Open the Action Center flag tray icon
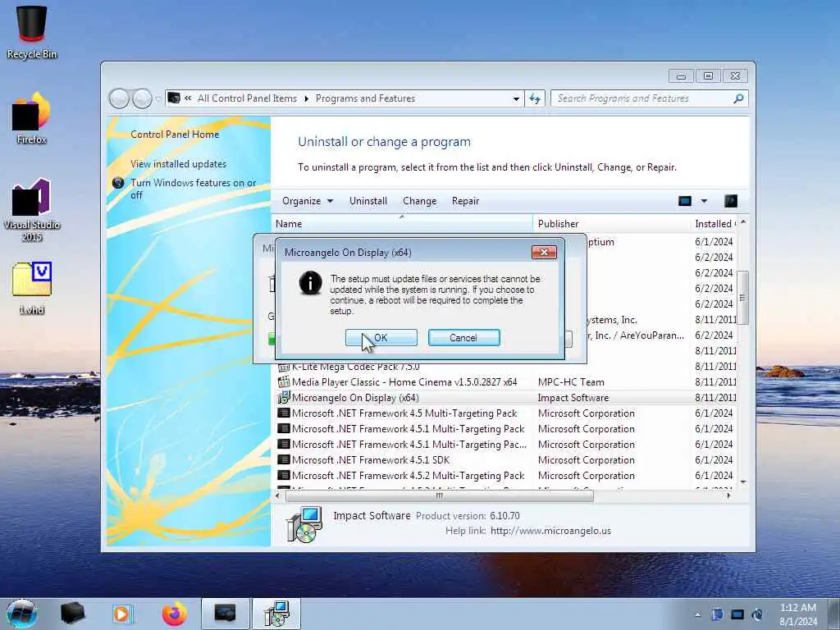 coord(717,614)
